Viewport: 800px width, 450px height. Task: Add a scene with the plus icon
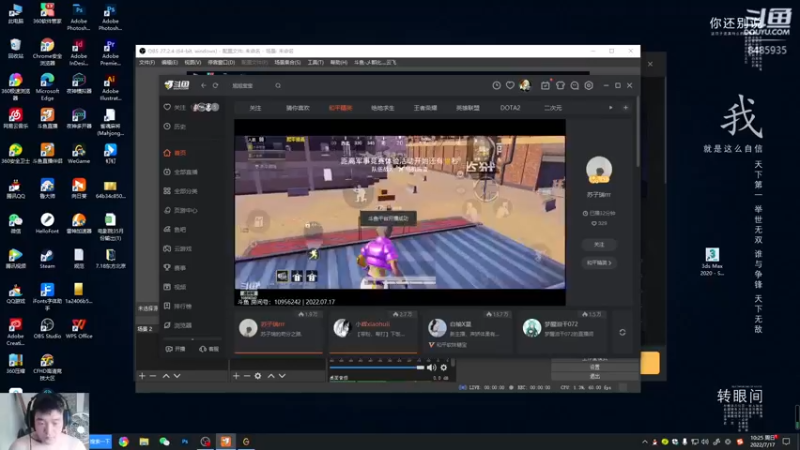pyautogui.click(x=142, y=376)
